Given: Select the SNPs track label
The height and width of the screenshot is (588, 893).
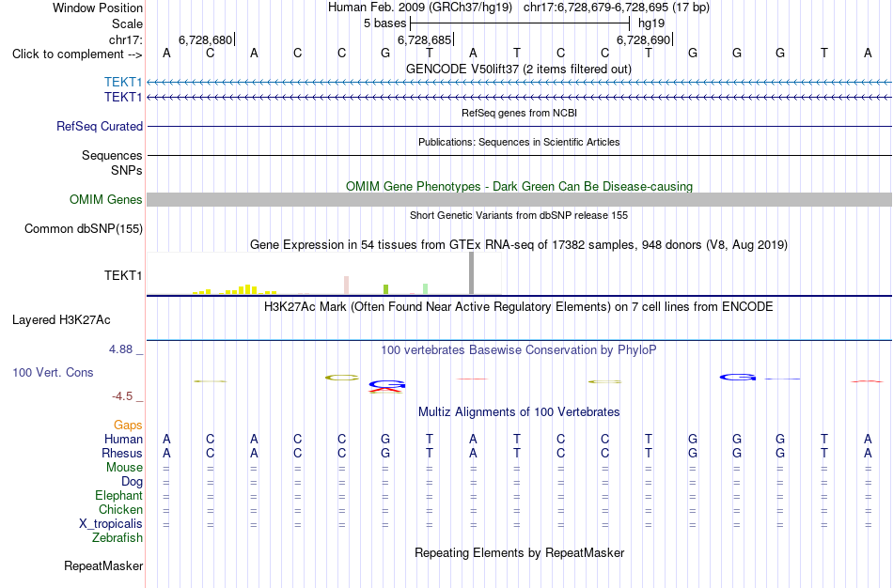Looking at the screenshot, I should [x=127, y=170].
